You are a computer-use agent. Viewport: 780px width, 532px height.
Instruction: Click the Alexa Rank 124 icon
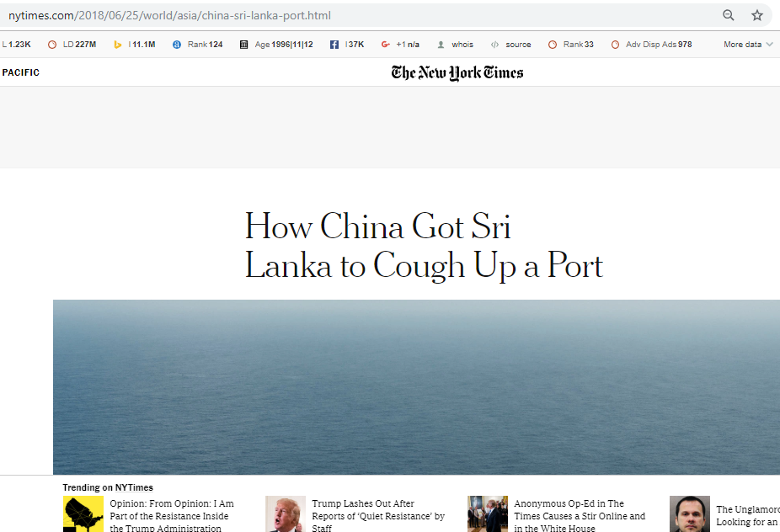coord(177,45)
